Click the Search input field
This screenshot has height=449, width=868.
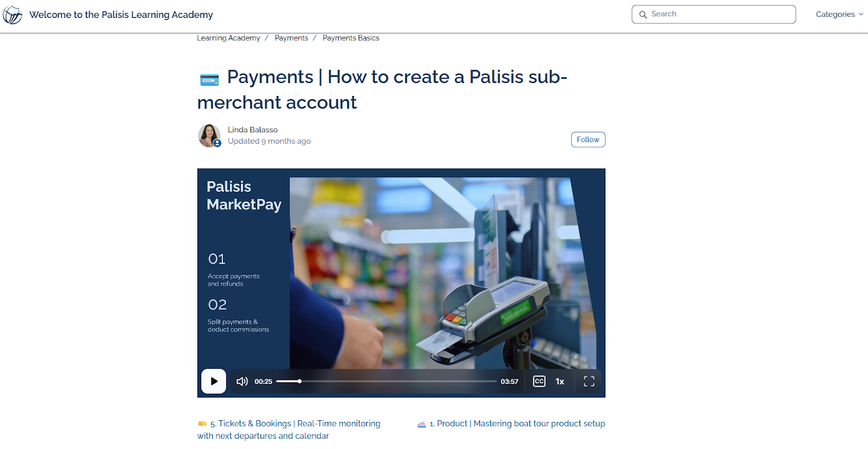(713, 14)
